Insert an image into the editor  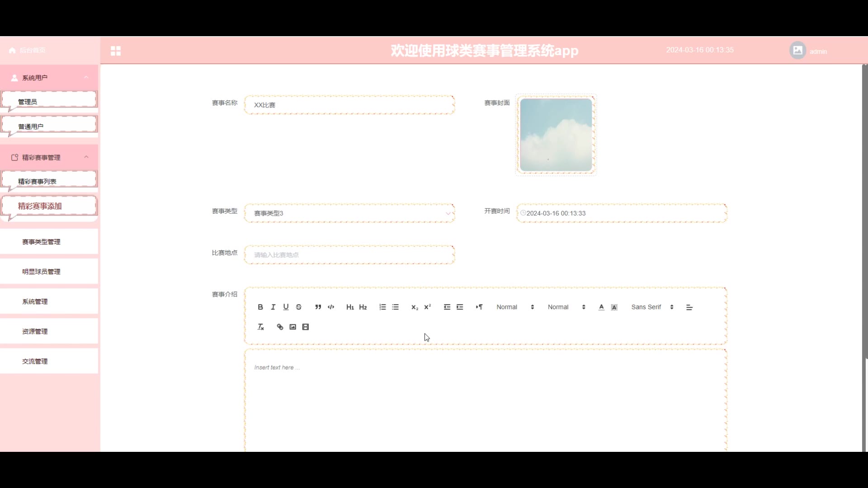pyautogui.click(x=293, y=327)
